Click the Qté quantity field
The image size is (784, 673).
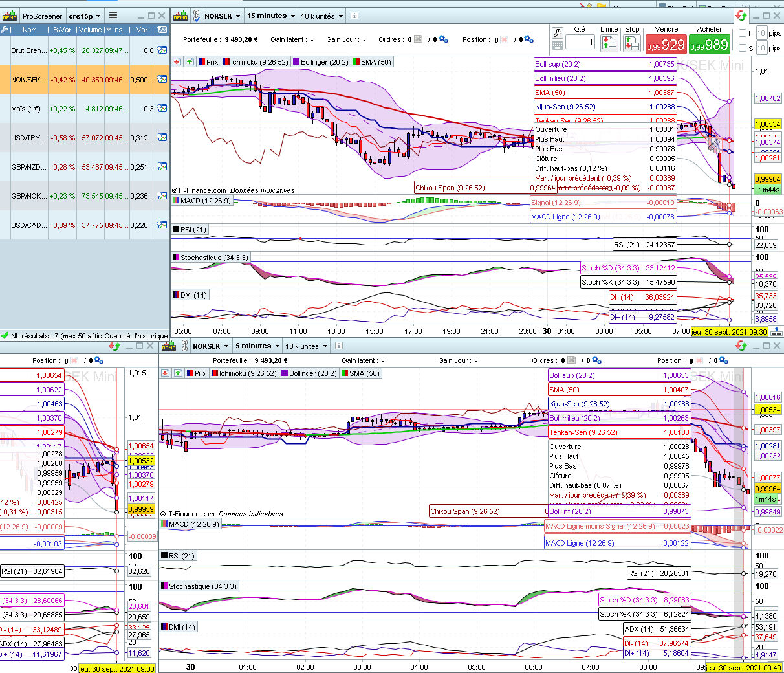click(x=580, y=42)
